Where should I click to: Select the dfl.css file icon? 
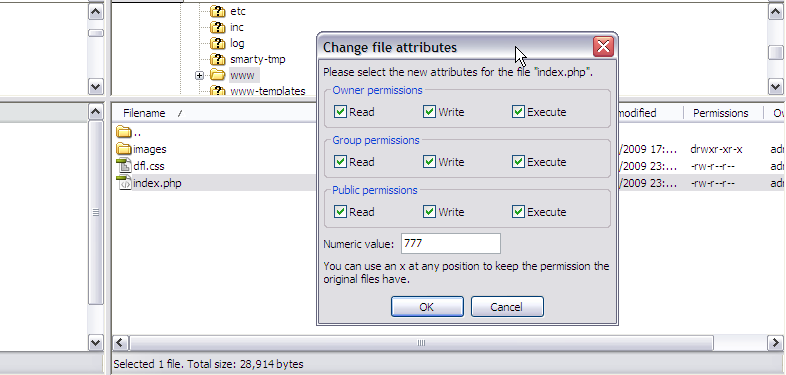[x=123, y=166]
